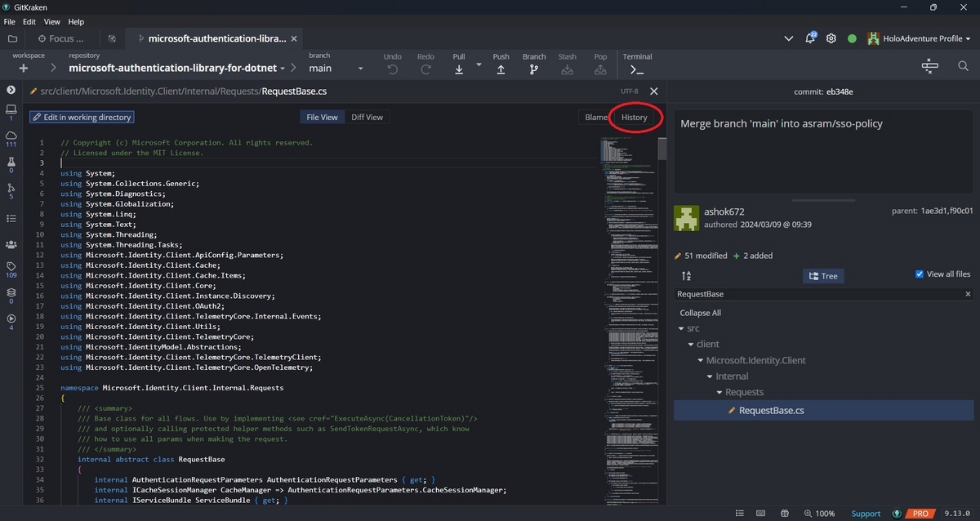This screenshot has width=980, height=521.
Task: Open HoloAdventure Profile menu
Action: (919, 38)
